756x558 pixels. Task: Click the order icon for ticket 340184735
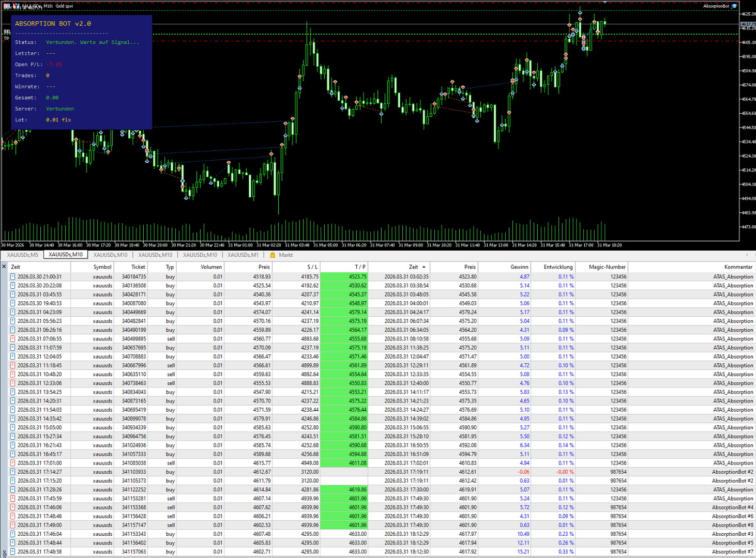coord(13,277)
